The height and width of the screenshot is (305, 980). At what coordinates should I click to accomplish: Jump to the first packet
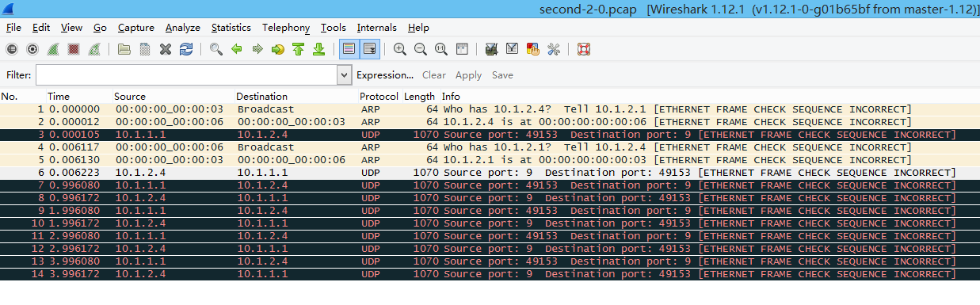299,49
